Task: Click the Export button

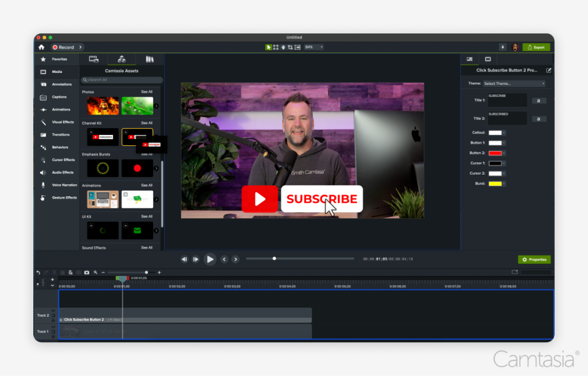Action: coord(536,47)
